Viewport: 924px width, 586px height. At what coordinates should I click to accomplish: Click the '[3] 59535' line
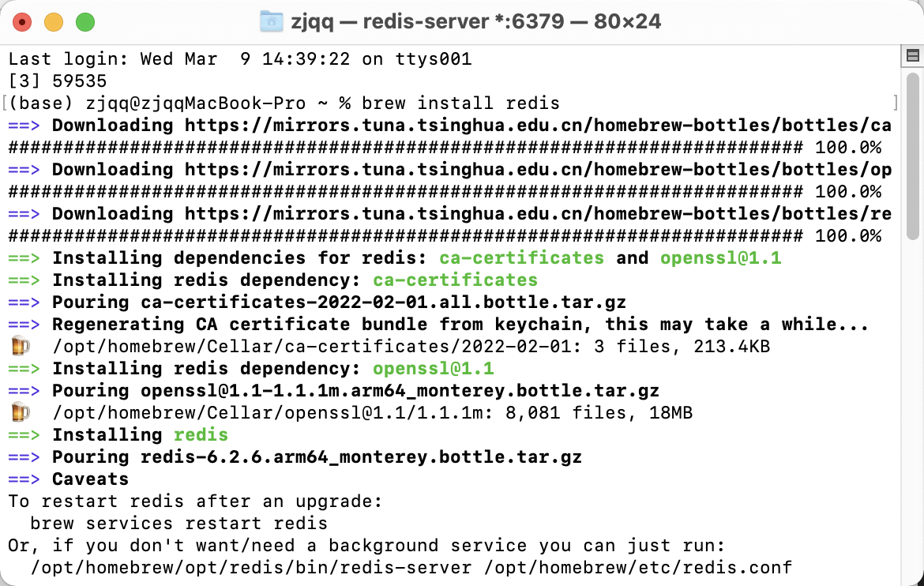click(57, 81)
